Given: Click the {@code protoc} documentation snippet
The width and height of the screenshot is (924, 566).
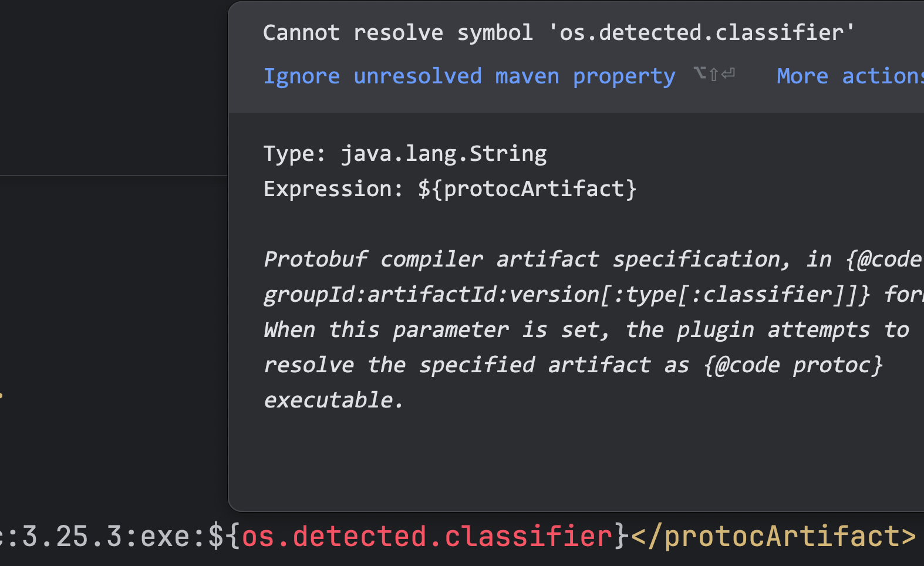Looking at the screenshot, I should pyautogui.click(x=793, y=365).
